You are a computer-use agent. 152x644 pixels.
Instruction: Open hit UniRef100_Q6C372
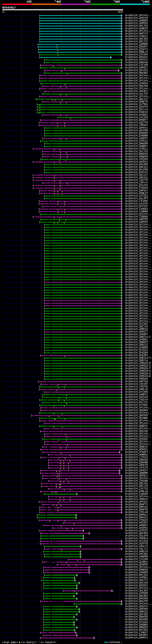(136, 99)
